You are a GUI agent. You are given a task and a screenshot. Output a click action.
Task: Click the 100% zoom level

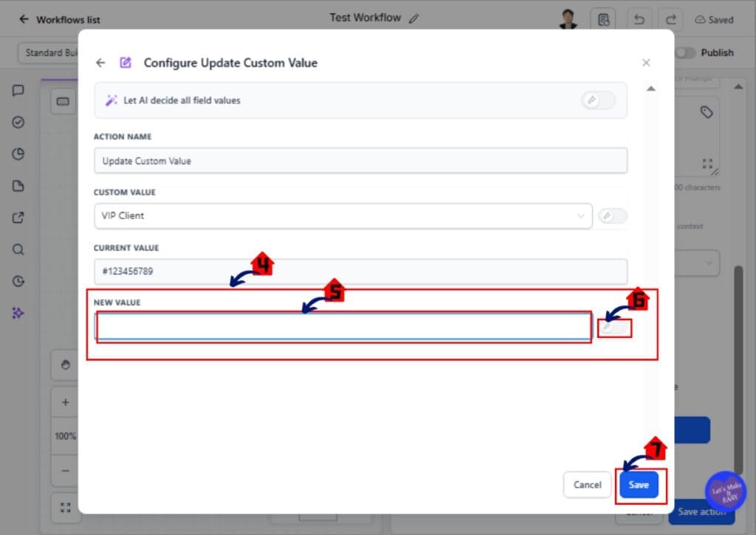[66, 436]
